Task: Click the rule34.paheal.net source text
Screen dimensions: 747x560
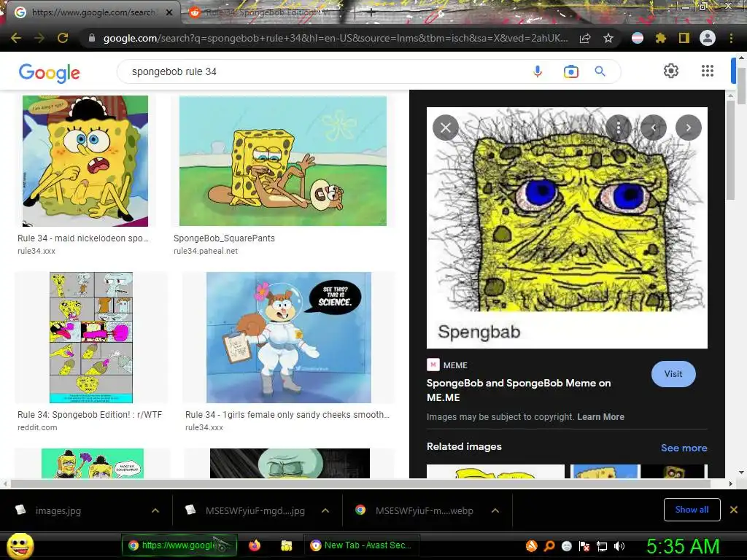Action: tap(205, 251)
